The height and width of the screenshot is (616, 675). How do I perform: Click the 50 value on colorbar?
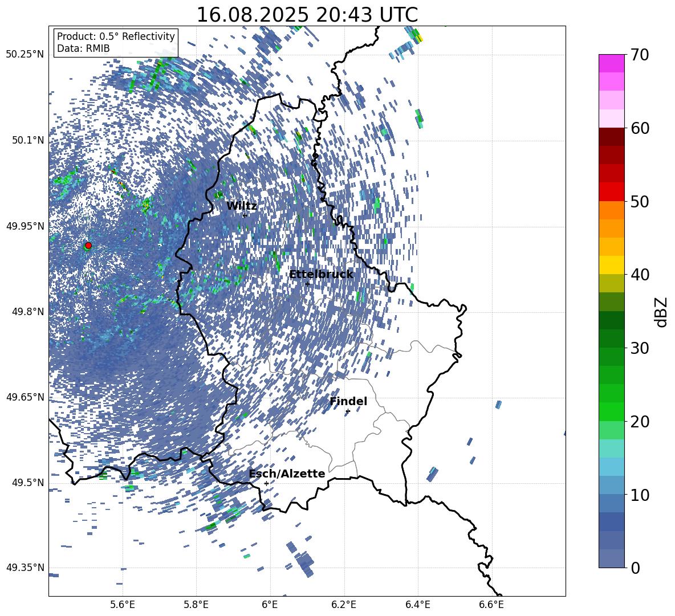click(x=640, y=202)
